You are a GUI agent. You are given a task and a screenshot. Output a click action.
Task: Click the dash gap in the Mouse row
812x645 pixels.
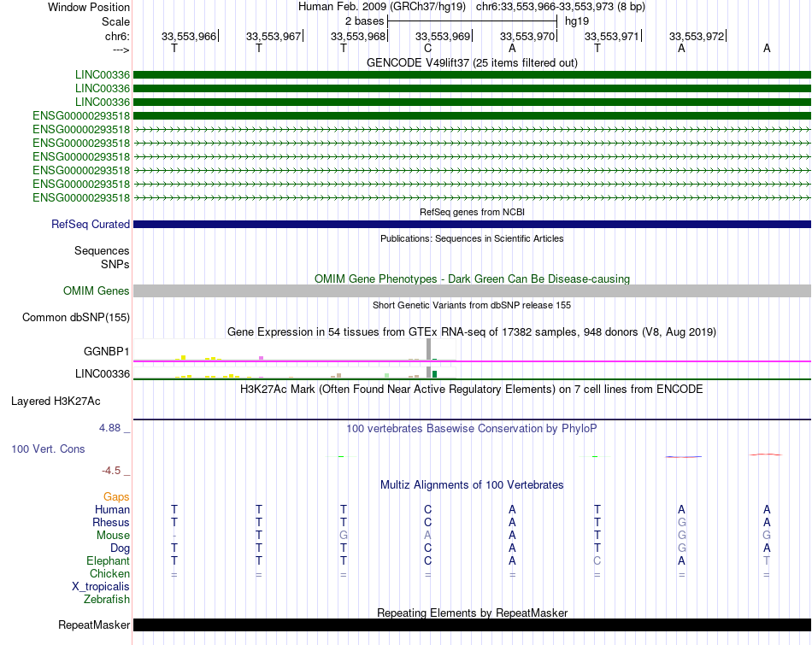click(174, 536)
